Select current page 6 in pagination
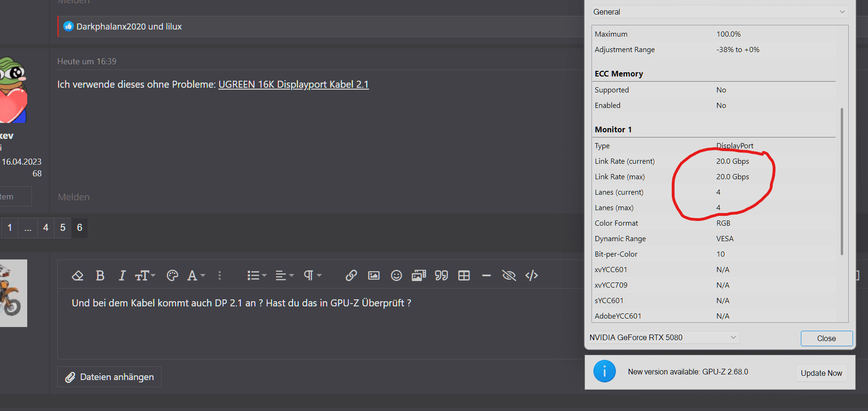868x411 pixels. click(x=79, y=228)
